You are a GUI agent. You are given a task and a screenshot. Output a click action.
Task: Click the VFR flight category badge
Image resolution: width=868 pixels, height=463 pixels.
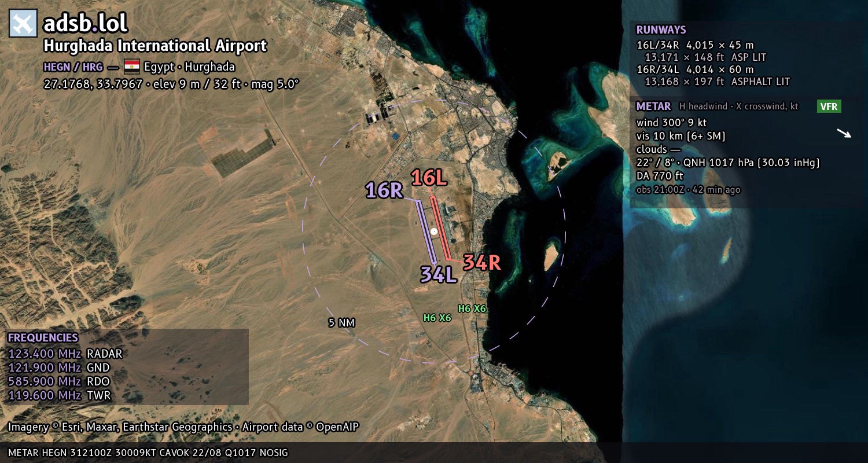[x=829, y=106]
